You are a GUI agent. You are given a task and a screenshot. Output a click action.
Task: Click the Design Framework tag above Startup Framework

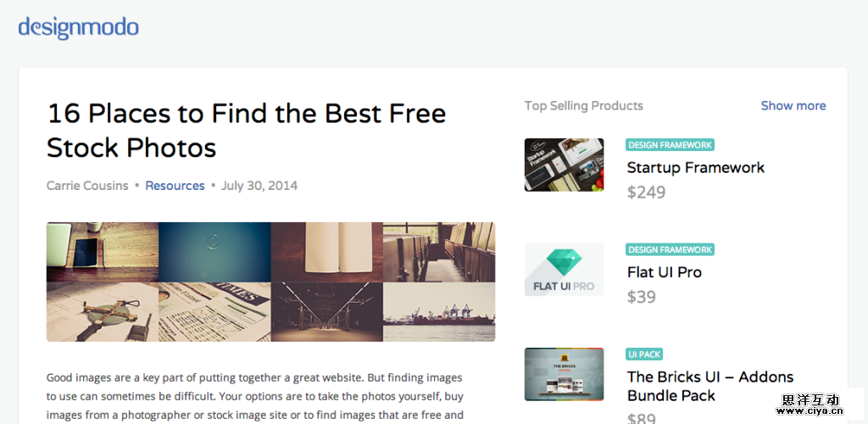tap(670, 145)
